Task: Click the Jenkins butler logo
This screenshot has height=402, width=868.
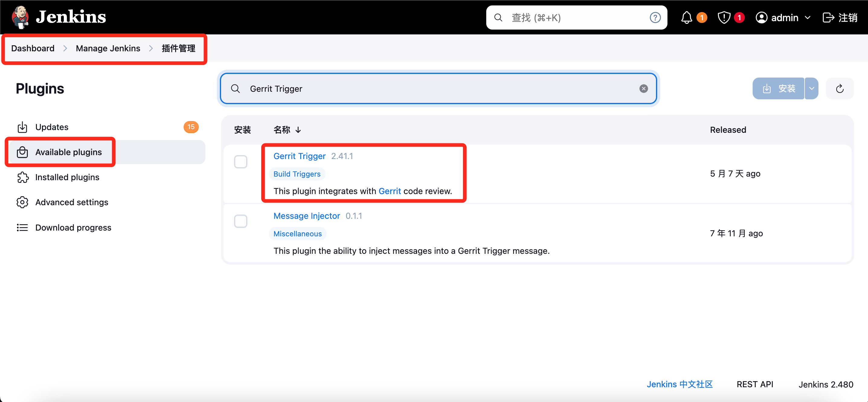Action: 20,17
